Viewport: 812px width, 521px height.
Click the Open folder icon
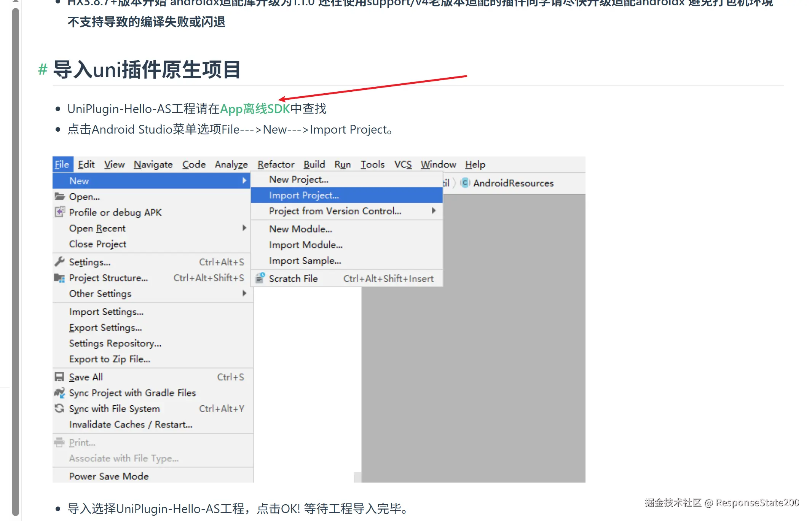click(59, 197)
